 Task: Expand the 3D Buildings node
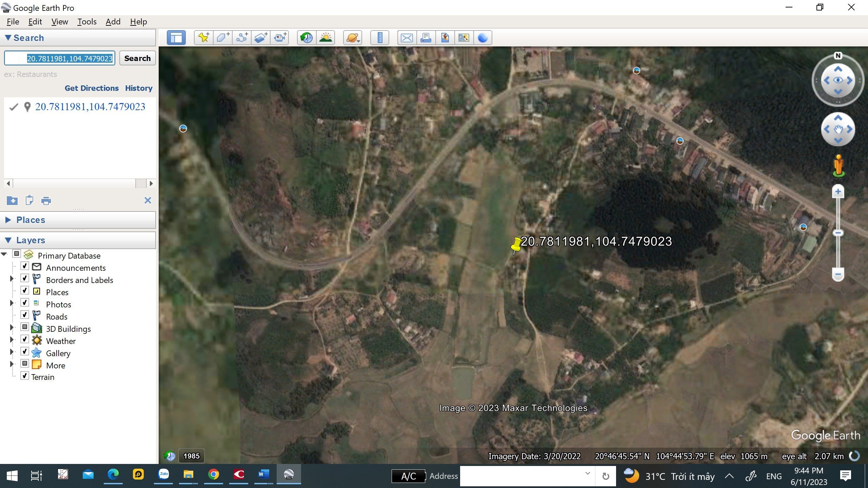(12, 327)
